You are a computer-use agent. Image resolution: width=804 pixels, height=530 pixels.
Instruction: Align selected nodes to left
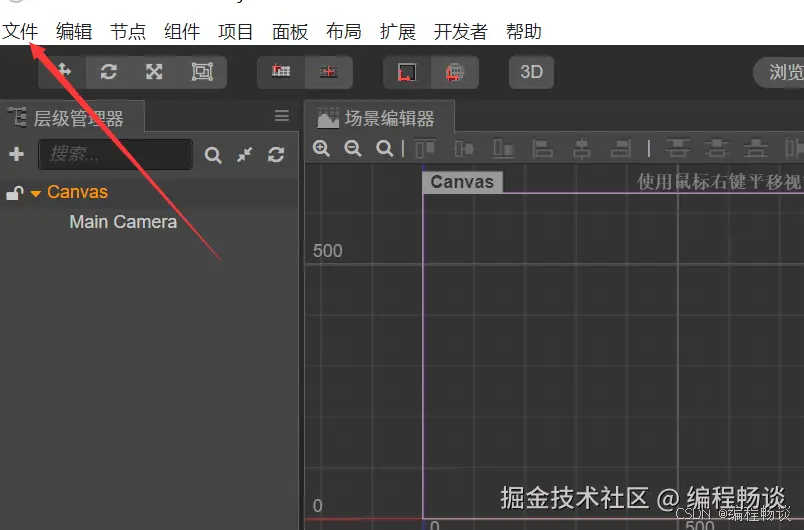542,149
